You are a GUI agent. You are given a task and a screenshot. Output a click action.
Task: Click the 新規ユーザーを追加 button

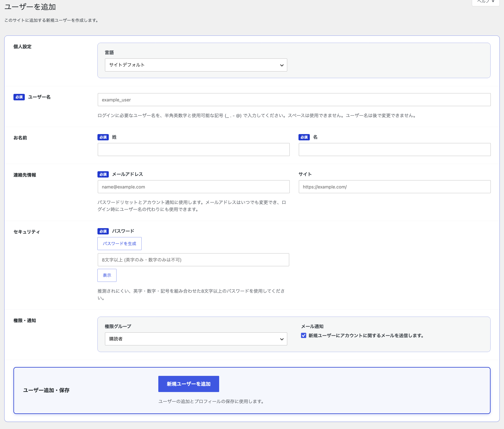click(x=189, y=384)
